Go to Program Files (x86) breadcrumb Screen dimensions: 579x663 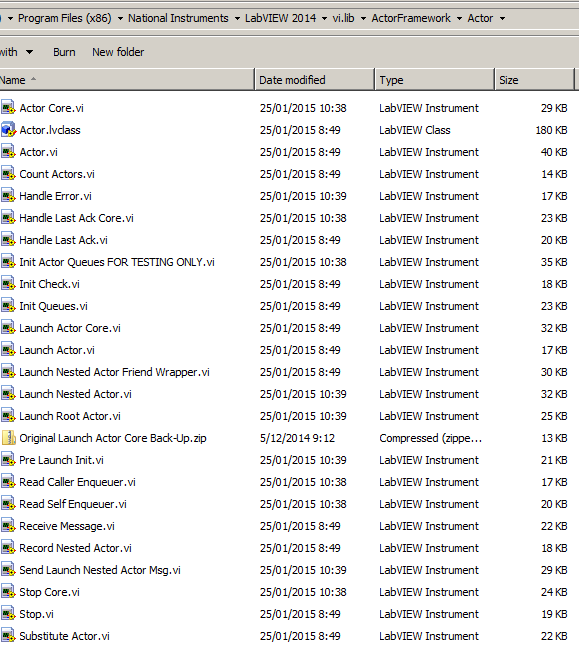[x=65, y=18]
